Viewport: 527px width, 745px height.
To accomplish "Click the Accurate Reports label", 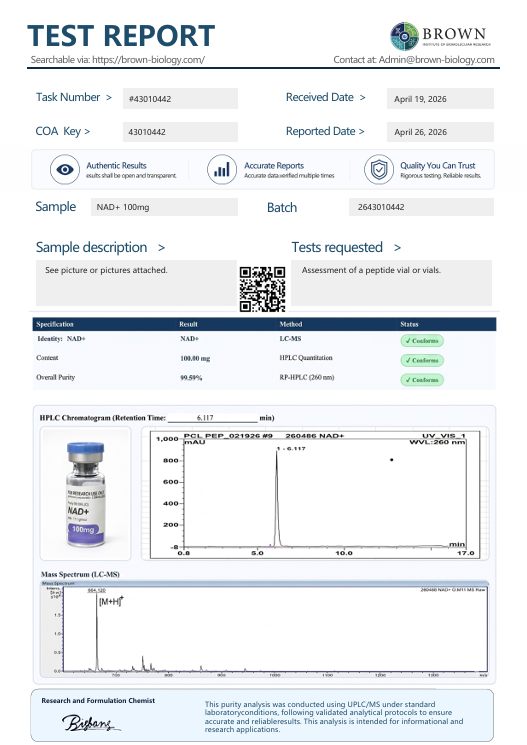I will coord(274,165).
